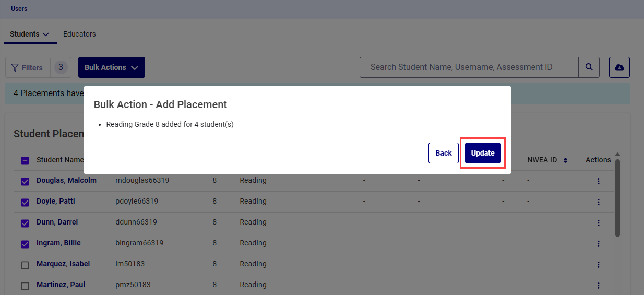
Task: Open actions menu for Ingram, Billie
Action: [598, 244]
